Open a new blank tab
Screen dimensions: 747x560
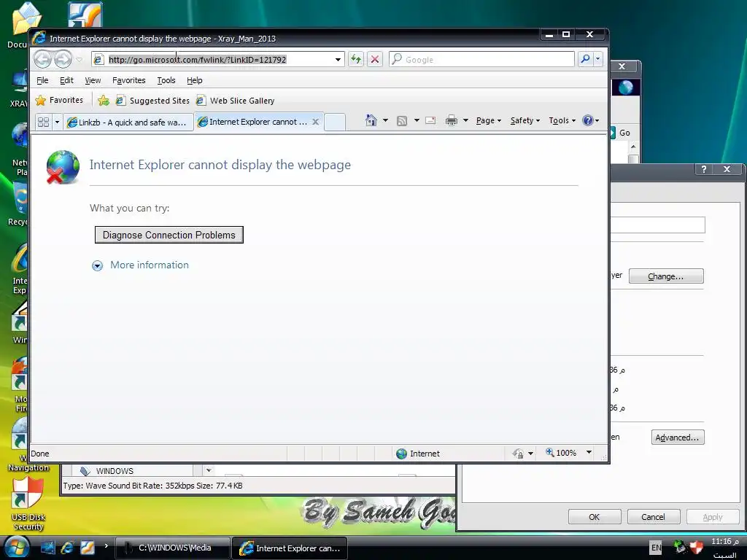335,122
